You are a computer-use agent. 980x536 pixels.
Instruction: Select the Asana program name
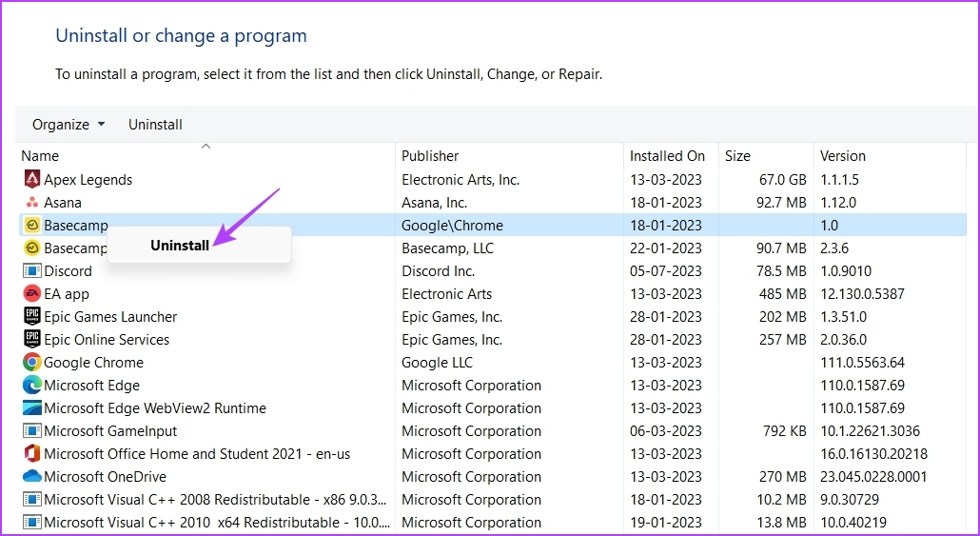(x=63, y=203)
